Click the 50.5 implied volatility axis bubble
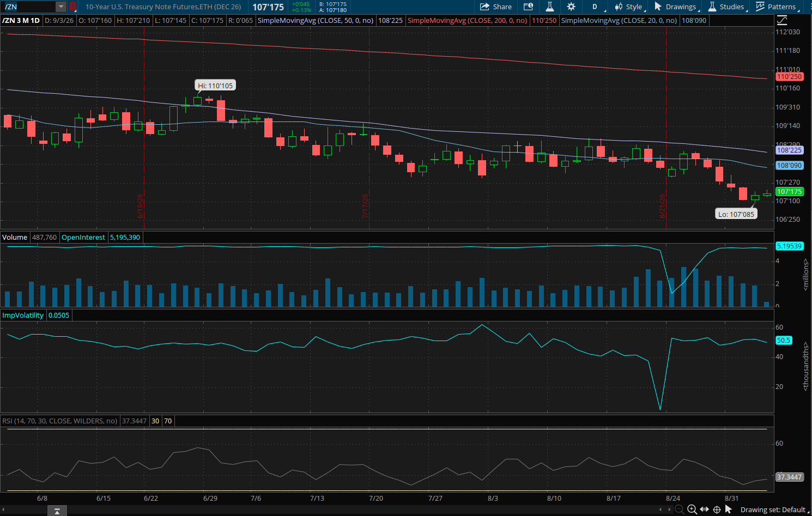This screenshot has height=516, width=812. 784,340
